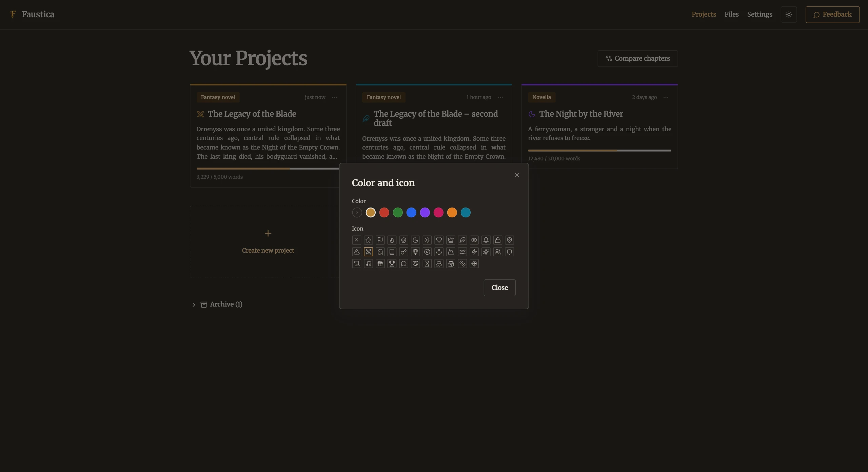Choose the coins icon

click(x=462, y=263)
